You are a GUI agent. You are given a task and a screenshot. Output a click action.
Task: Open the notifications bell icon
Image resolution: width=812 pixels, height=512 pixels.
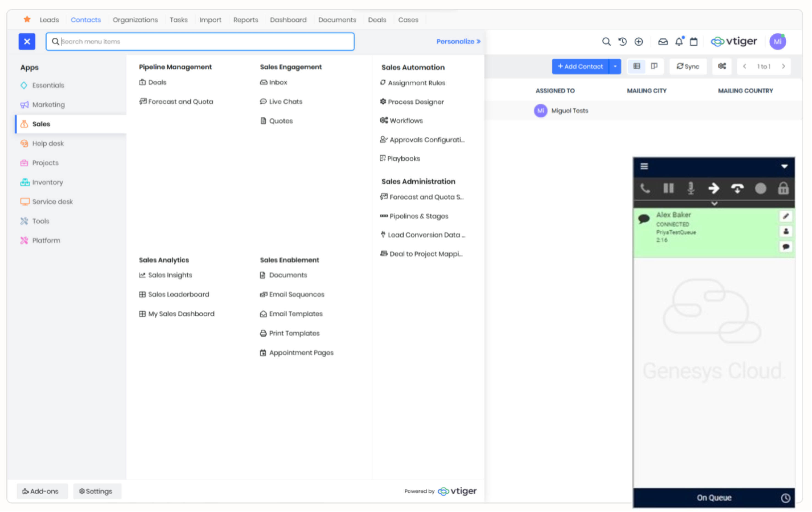(679, 41)
